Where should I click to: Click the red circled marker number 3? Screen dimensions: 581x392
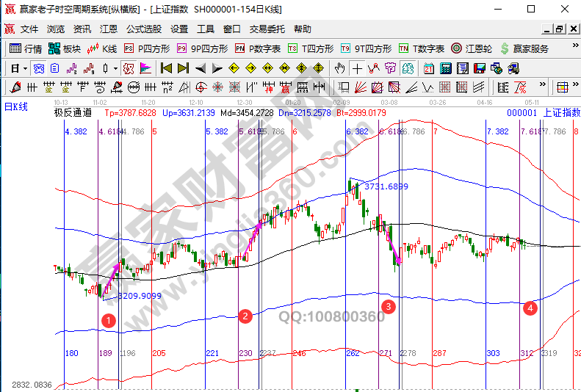pos(389,305)
